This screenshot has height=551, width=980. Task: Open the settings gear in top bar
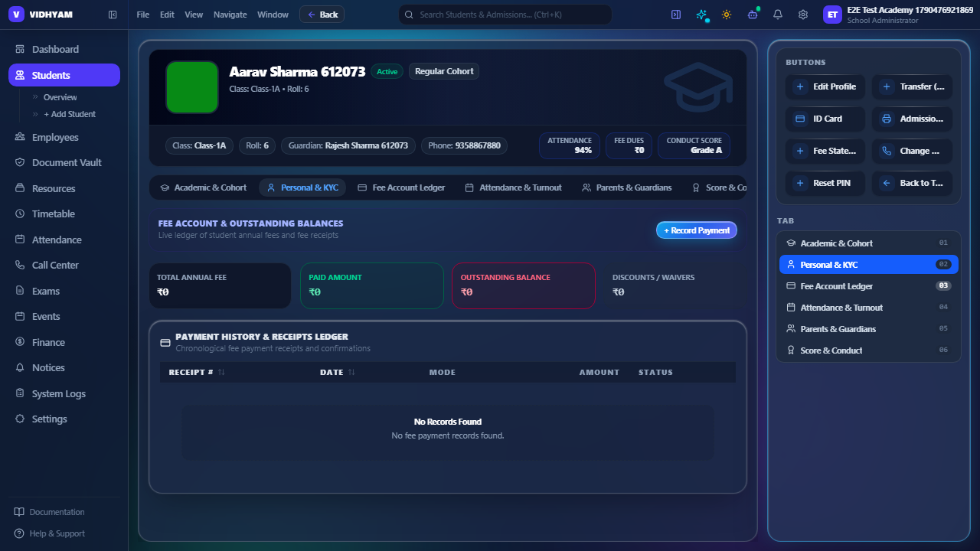(x=803, y=15)
